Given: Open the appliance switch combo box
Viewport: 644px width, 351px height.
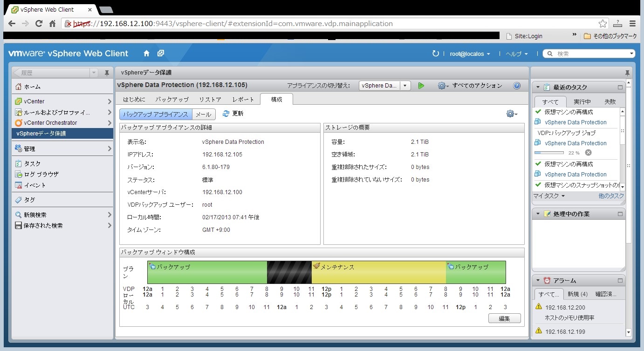Looking at the screenshot, I should pos(384,86).
